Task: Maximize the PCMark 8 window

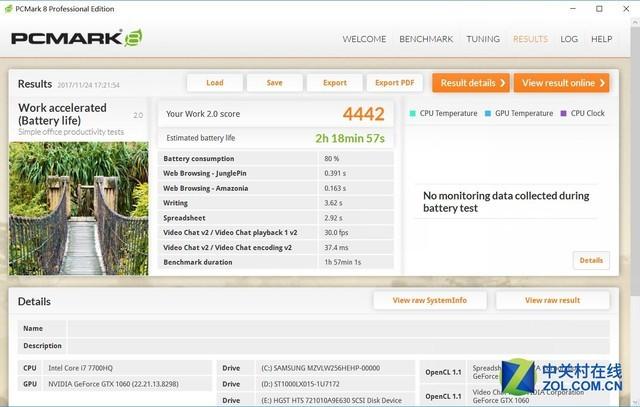Action: [599, 9]
